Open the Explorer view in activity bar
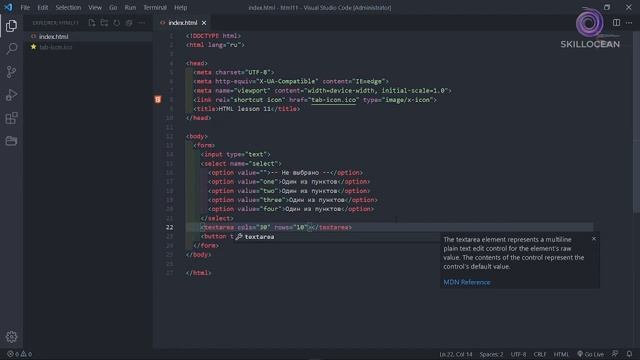The image size is (640, 360). [11, 26]
